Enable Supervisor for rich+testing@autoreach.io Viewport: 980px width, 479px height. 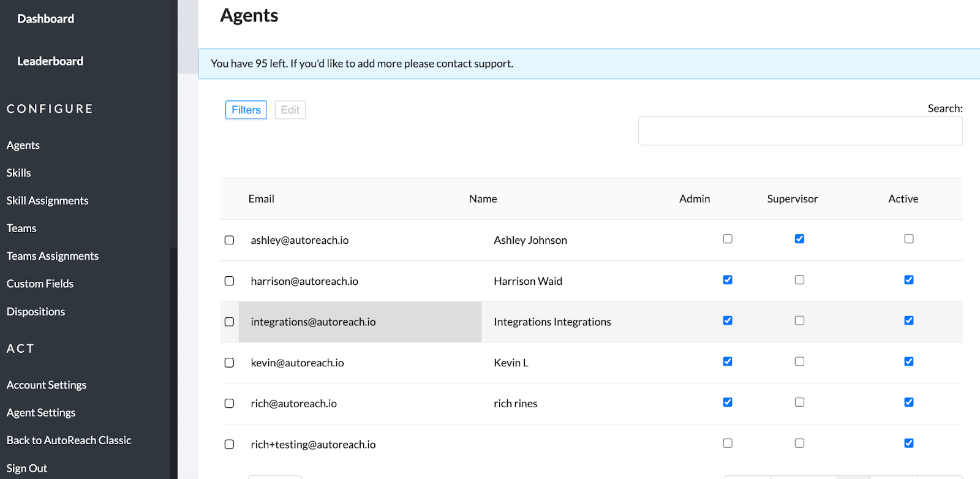click(x=799, y=443)
